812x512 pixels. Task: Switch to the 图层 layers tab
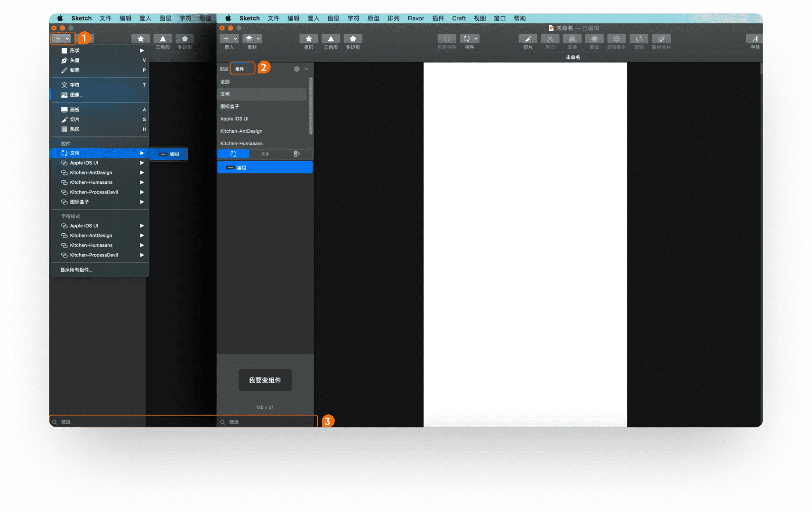224,69
